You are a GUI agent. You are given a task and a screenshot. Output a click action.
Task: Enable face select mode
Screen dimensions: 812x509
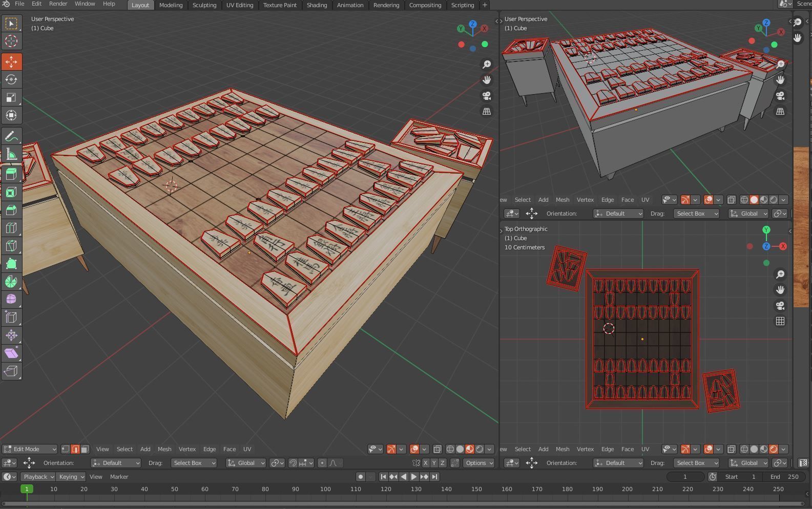tap(85, 449)
